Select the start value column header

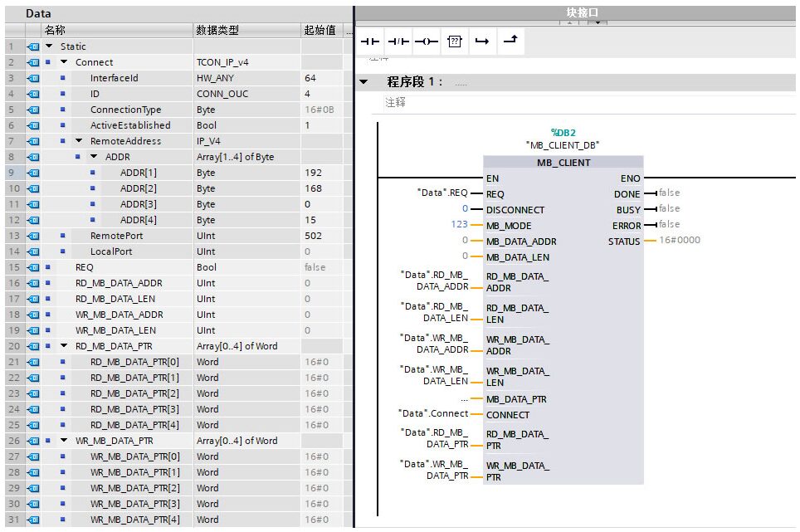[x=323, y=30]
